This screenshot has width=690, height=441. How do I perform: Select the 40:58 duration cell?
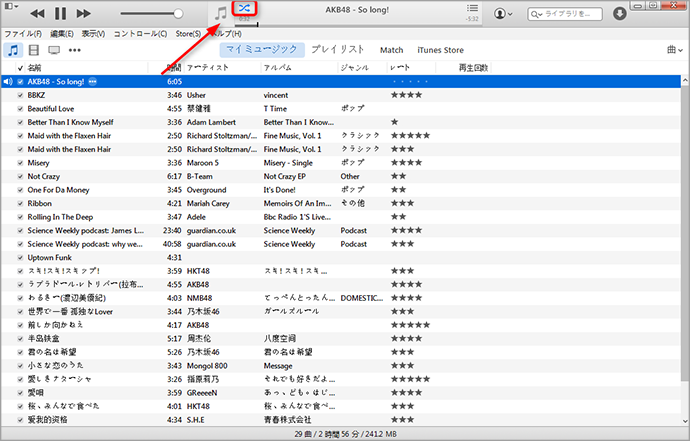[172, 244]
